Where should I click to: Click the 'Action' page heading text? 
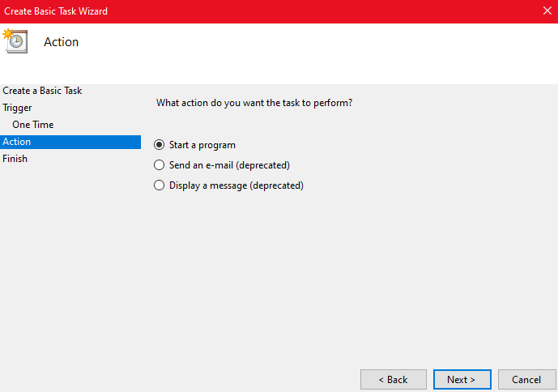point(61,42)
